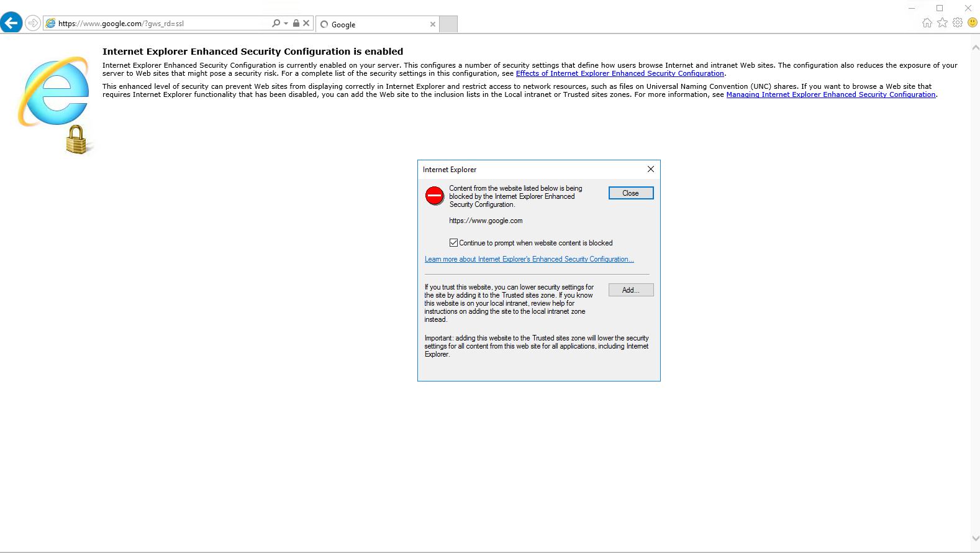
Task: Open the Home page icon
Action: click(927, 22)
